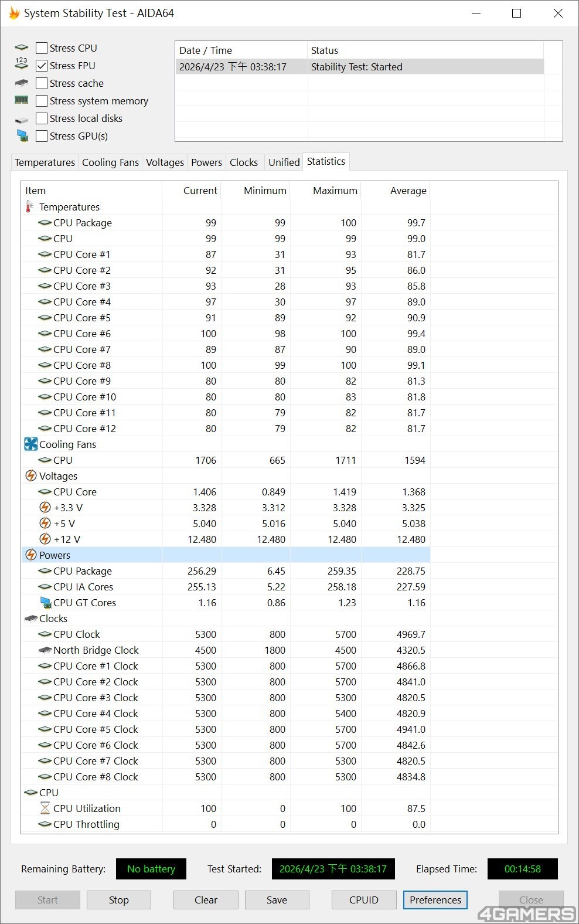Click the chip icon beside North Bridge Clock
This screenshot has width=579, height=924.
pyautogui.click(x=45, y=650)
